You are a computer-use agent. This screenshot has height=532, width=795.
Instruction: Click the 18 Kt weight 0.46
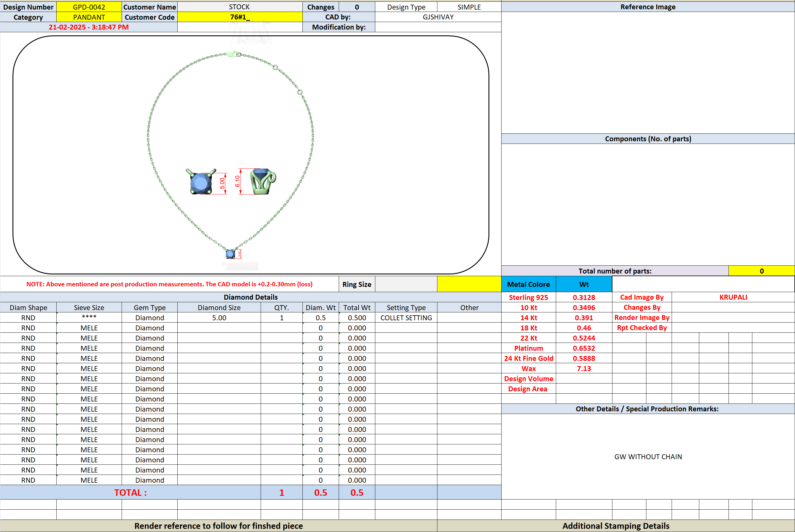(584, 328)
